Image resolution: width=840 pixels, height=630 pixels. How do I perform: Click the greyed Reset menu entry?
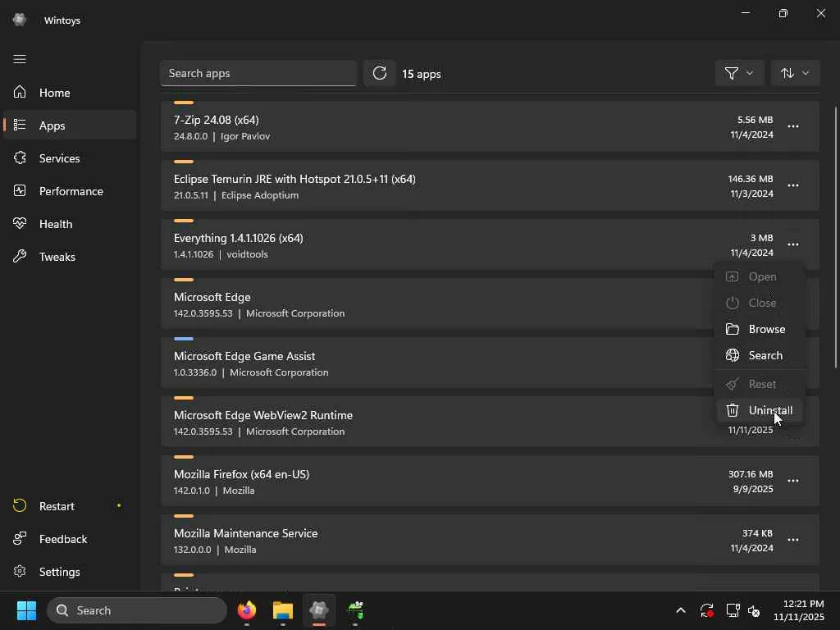click(x=760, y=384)
